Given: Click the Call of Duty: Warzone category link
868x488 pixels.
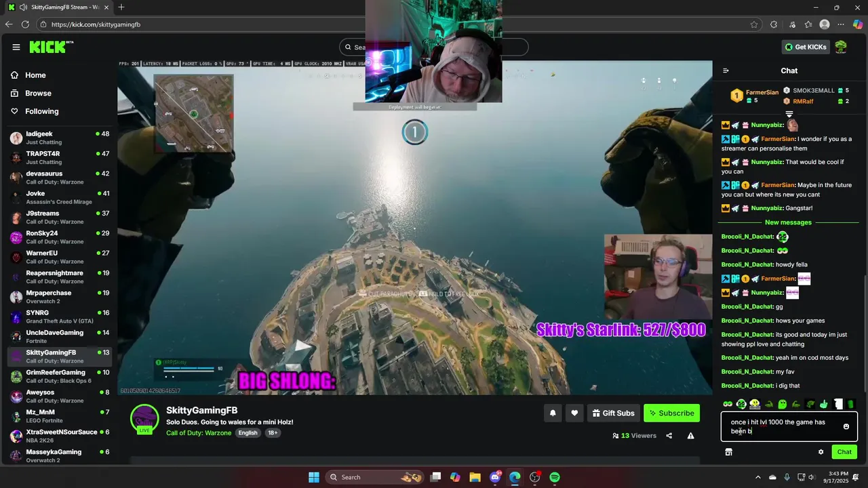Looking at the screenshot, I should (x=199, y=432).
